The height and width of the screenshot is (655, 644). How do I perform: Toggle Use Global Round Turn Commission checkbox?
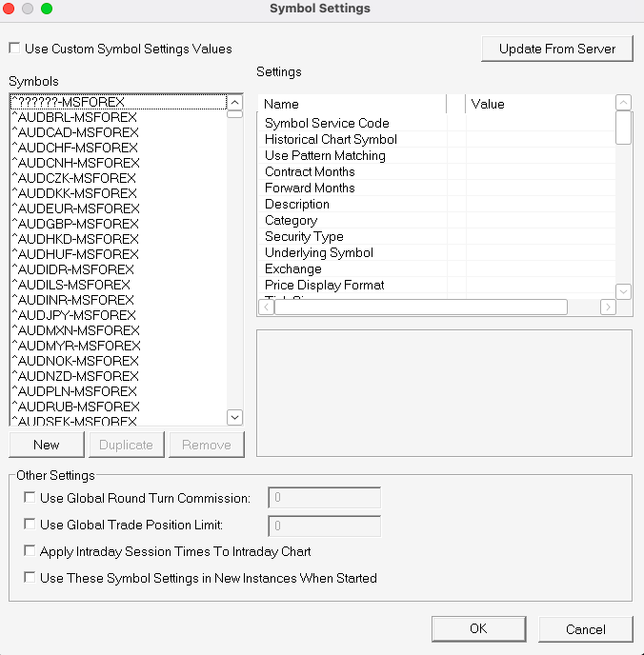click(x=30, y=498)
